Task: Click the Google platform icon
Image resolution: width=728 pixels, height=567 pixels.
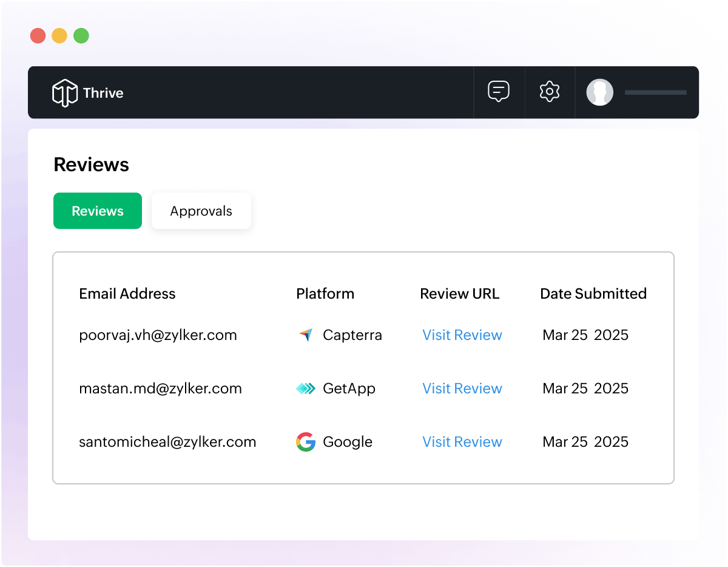Action: 305,441
